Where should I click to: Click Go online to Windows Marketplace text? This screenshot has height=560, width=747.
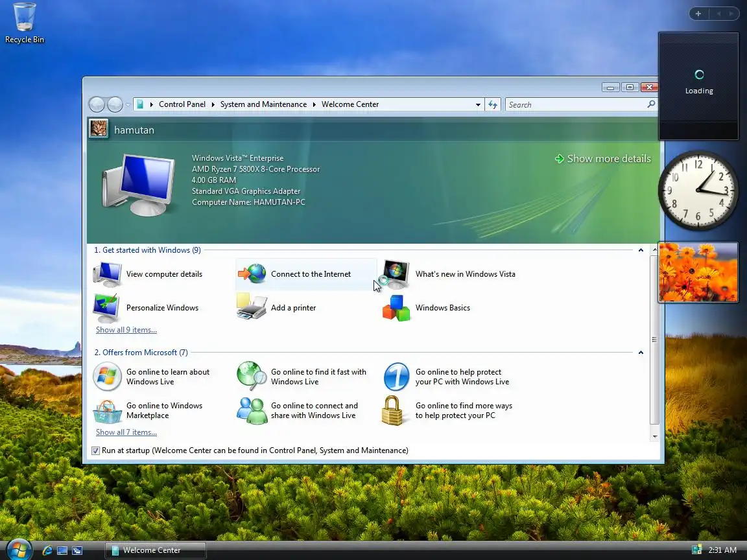164,410
